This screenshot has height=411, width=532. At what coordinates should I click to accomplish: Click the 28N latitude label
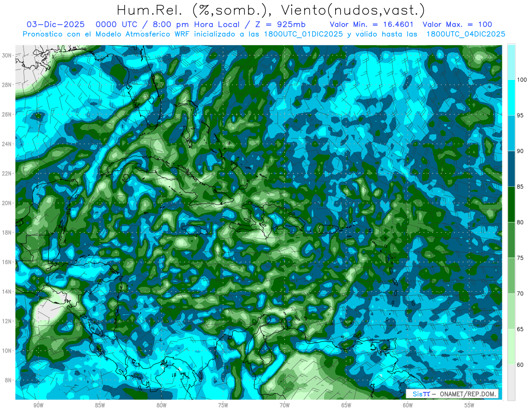point(7,85)
